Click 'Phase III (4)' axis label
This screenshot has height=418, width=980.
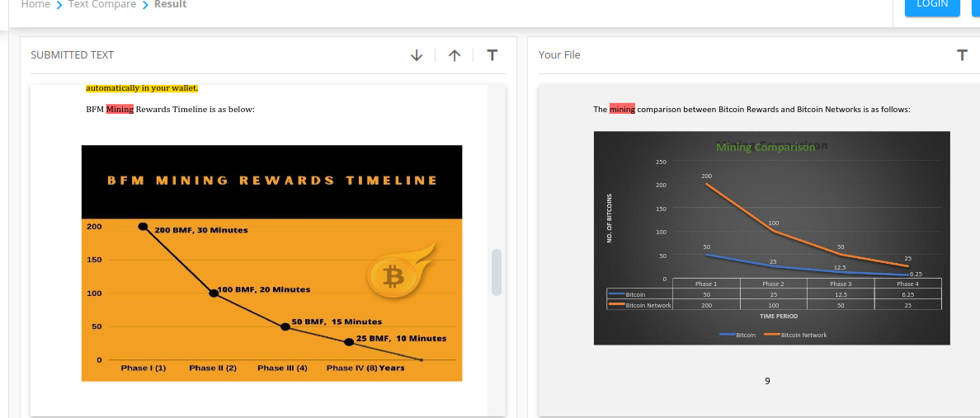tap(282, 368)
